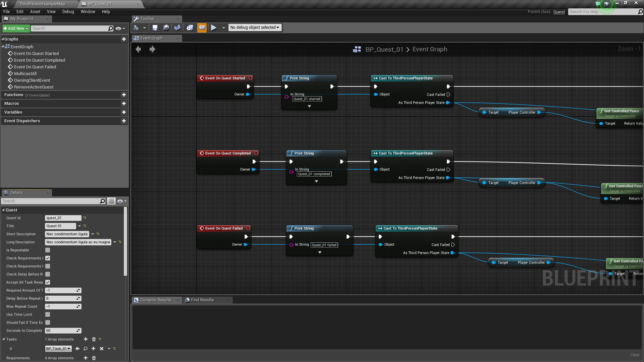Collapse the EventGraph tree node
The width and height of the screenshot is (644, 362).
[3, 47]
